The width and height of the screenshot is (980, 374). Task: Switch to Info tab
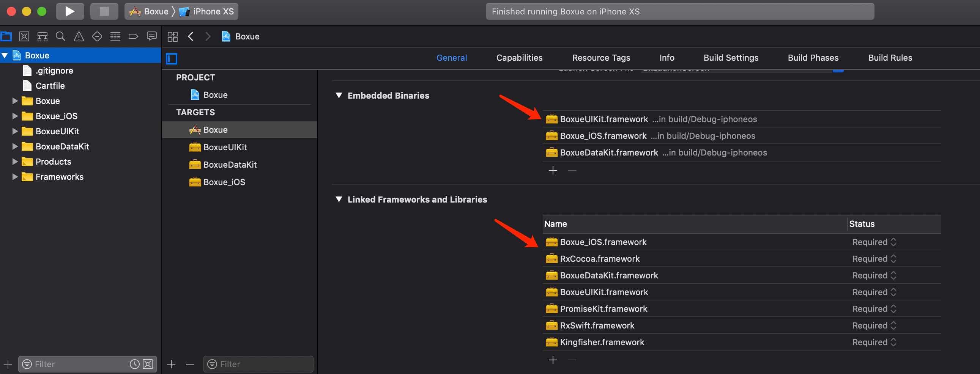point(667,58)
